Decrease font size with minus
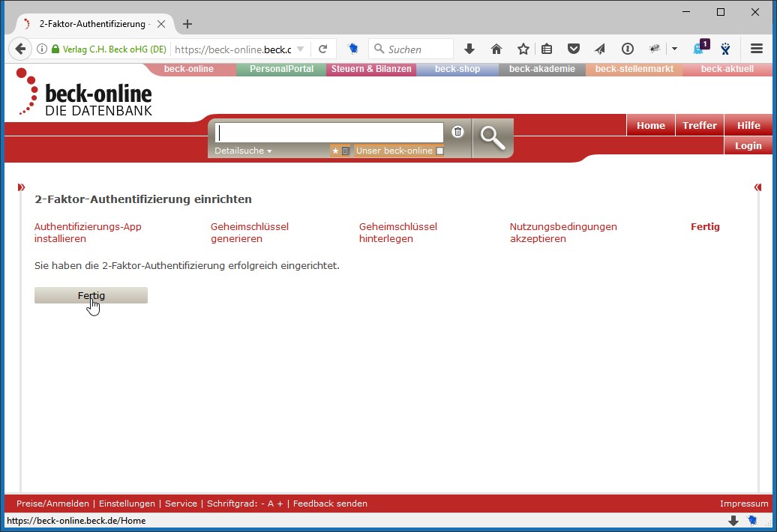Viewport: 777px width, 532px height. tap(262, 504)
